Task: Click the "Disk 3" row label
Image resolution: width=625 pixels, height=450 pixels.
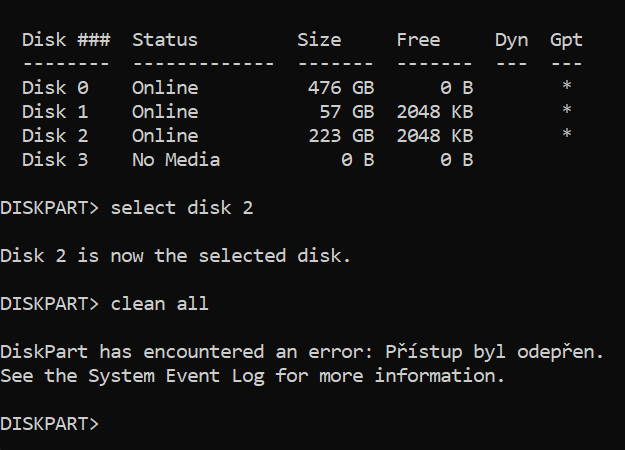Action: point(55,160)
